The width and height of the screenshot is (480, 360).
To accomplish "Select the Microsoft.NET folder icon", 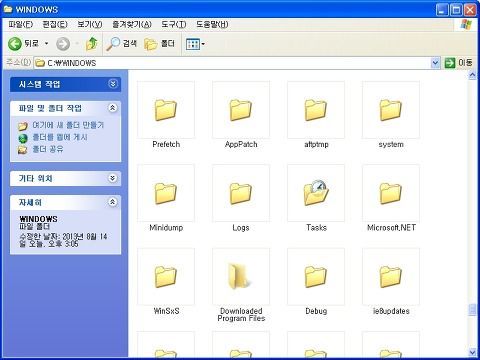I will tap(390, 193).
